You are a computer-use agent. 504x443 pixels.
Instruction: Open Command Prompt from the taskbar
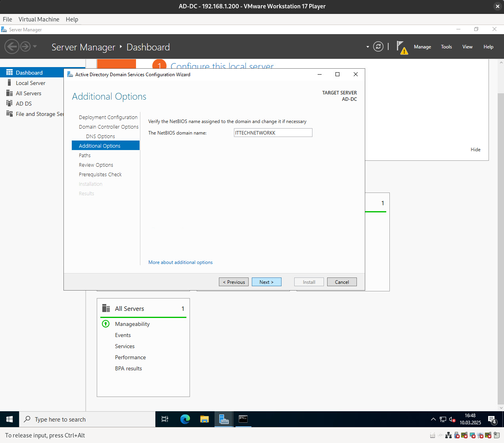point(243,419)
